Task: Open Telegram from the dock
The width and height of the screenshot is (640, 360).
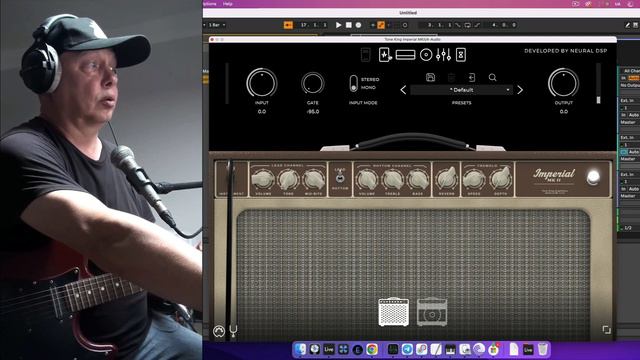Action: point(407,349)
